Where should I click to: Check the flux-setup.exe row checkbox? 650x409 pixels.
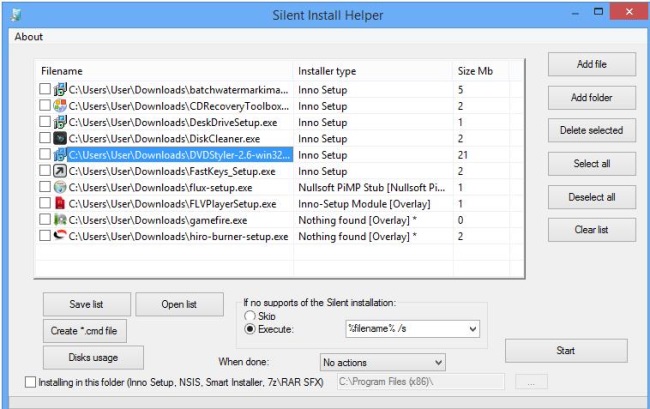click(x=45, y=186)
